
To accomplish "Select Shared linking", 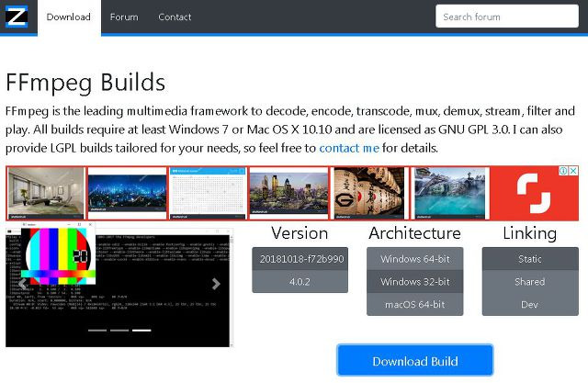I will tap(530, 281).
